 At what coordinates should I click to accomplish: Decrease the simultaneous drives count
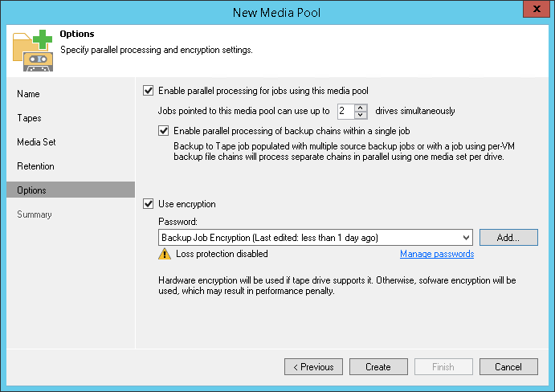coord(361,114)
